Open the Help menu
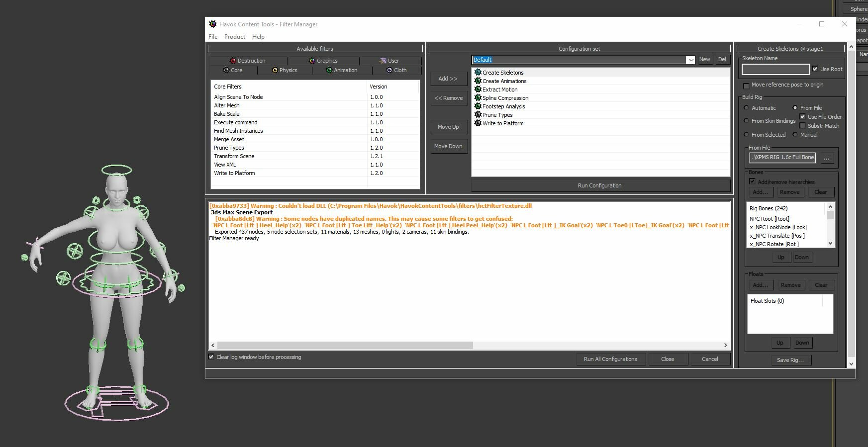868x447 pixels. (258, 37)
